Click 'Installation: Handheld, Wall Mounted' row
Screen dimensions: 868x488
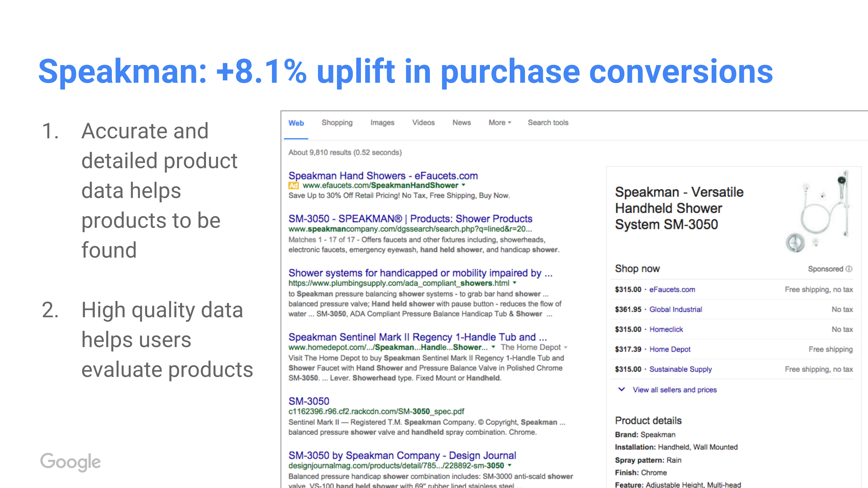click(676, 447)
